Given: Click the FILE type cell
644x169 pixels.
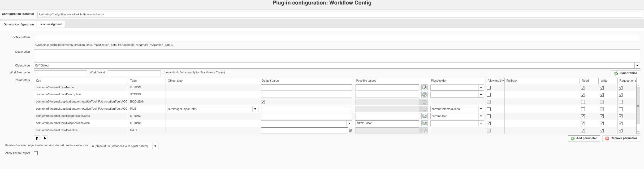Looking at the screenshot, I should click(x=147, y=109).
